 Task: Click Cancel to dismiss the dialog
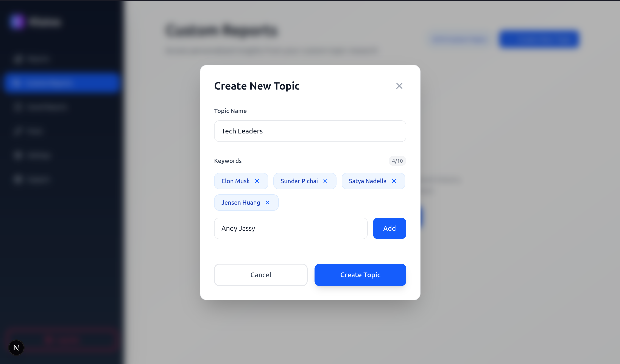pos(260,275)
